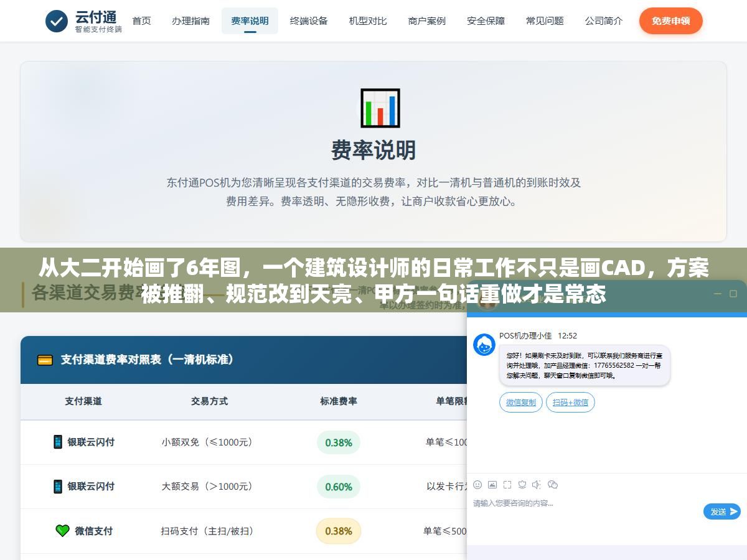This screenshot has width=747, height=560.
Task: Click the 0.38% badge in 扫码支付 row
Action: coord(339,531)
